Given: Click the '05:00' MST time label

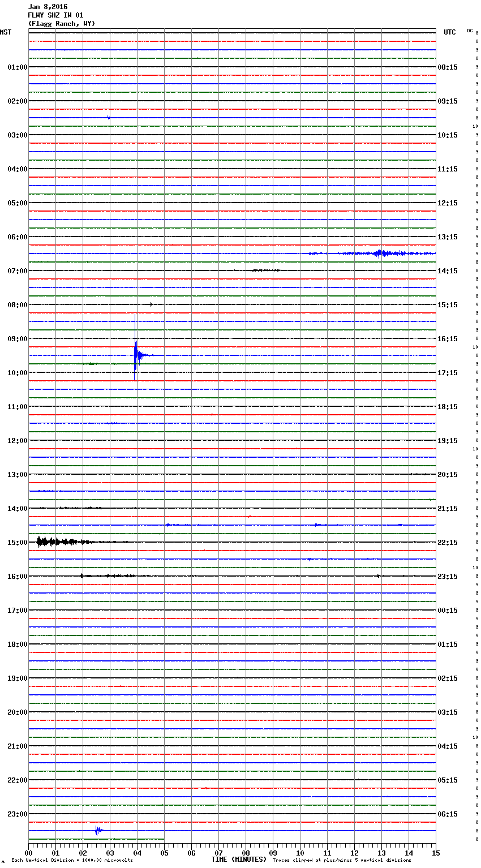Looking at the screenshot, I should 18,203.
